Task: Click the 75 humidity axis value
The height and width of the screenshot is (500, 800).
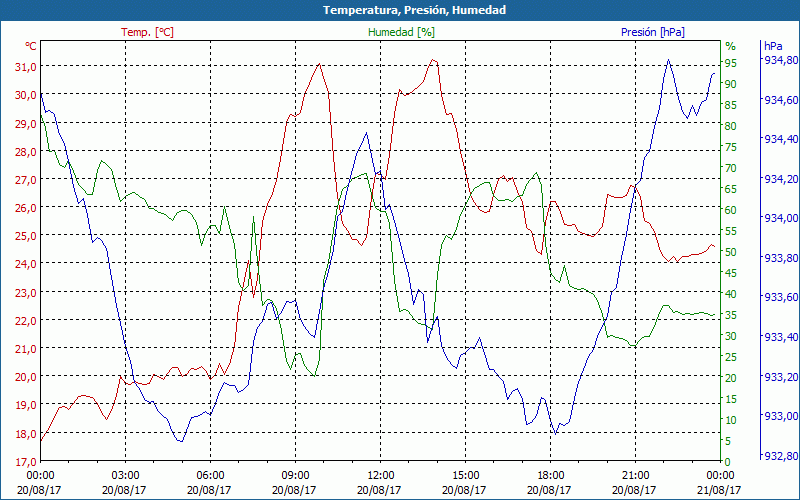Action: [731, 147]
